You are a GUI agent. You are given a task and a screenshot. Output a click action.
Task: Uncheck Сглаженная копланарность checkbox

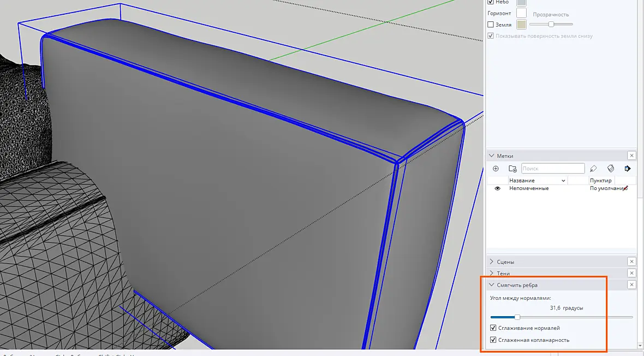pyautogui.click(x=493, y=340)
